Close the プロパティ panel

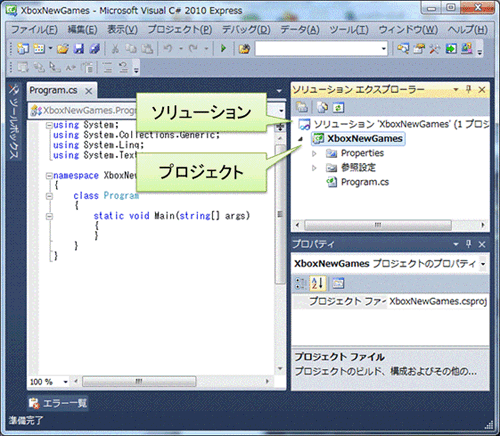[x=482, y=244]
